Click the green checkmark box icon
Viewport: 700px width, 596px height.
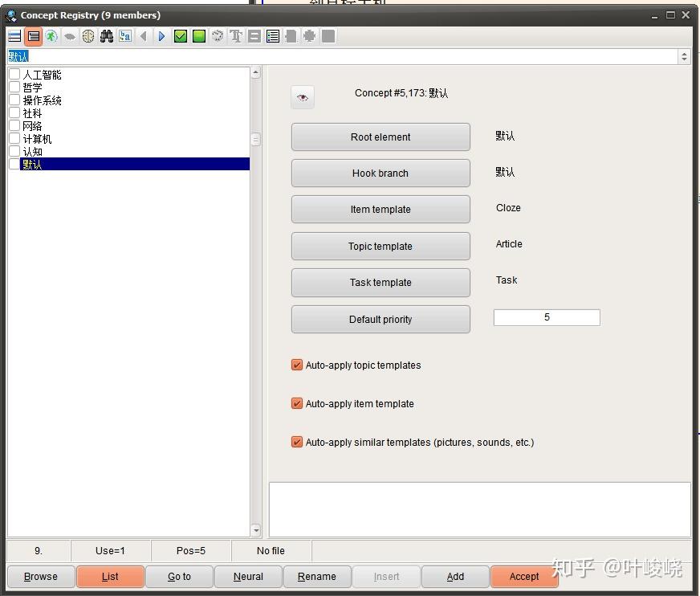pyautogui.click(x=181, y=36)
